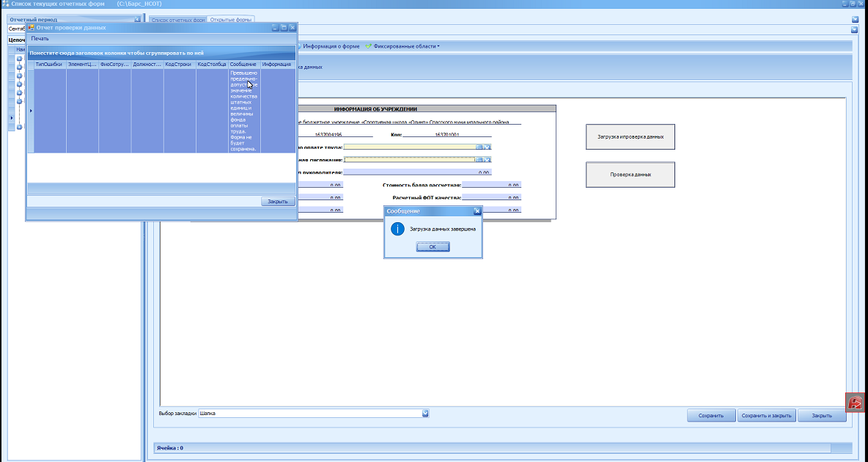868x462 pixels.
Task: Click Расчетный ФОТ качества 0.00 field
Action: [491, 198]
